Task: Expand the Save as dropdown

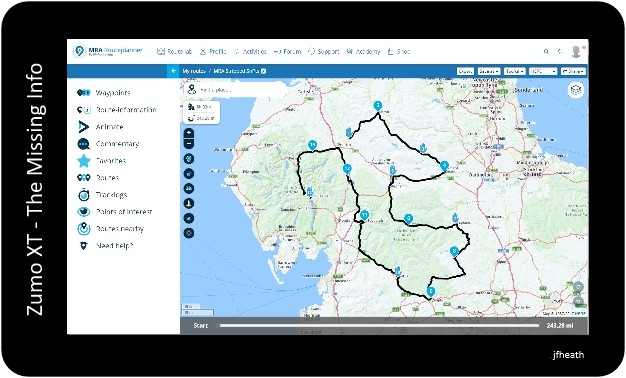Action: pyautogui.click(x=489, y=71)
